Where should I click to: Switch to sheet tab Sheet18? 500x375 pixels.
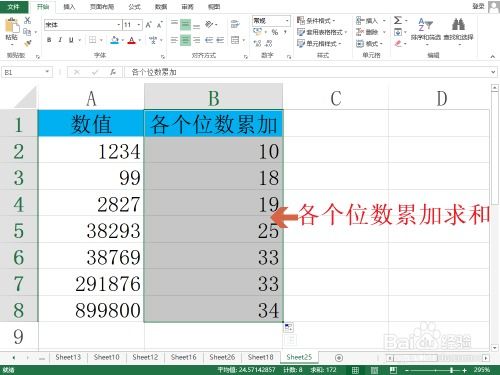(261, 357)
